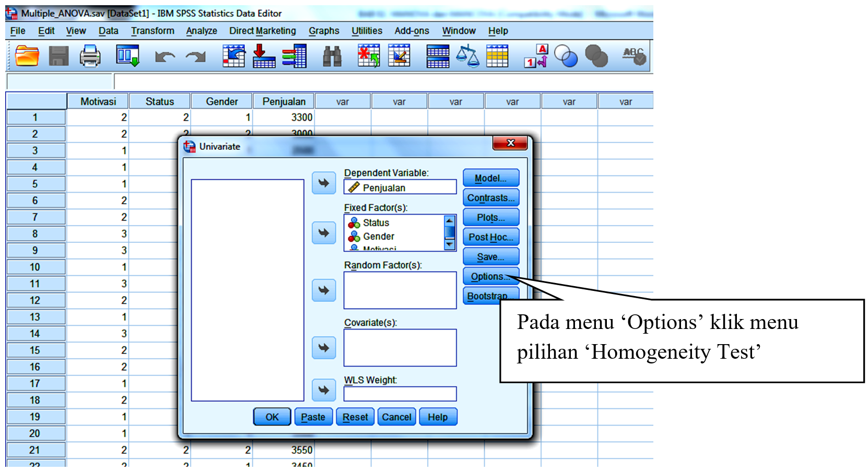Click the WLS Weight input field
Image resolution: width=868 pixels, height=471 pixels.
400,394
